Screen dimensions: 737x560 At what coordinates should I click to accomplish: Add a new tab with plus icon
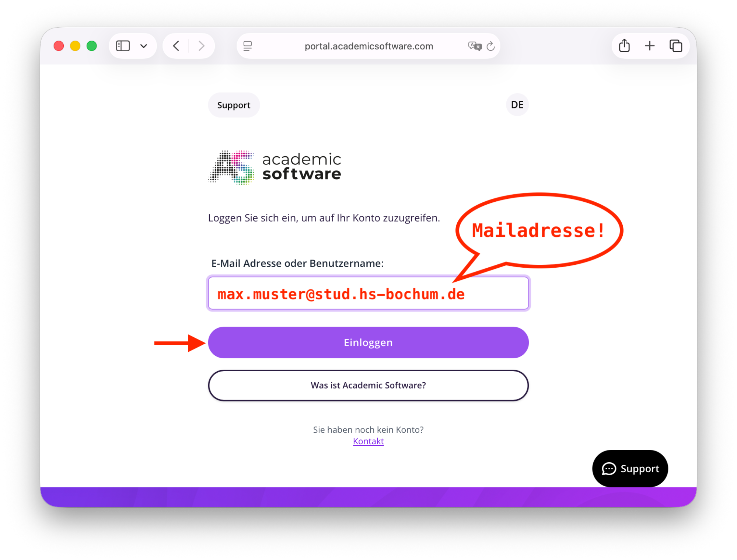point(650,46)
